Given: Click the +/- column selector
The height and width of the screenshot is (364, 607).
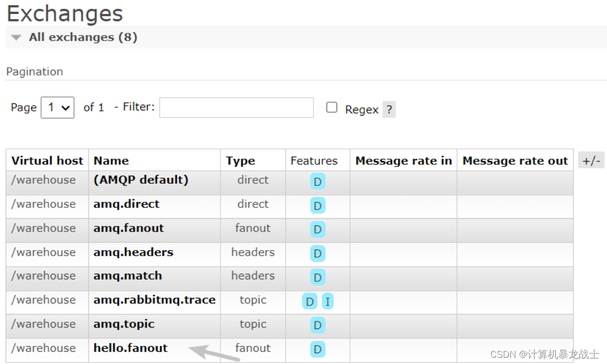Looking at the screenshot, I should tap(591, 160).
